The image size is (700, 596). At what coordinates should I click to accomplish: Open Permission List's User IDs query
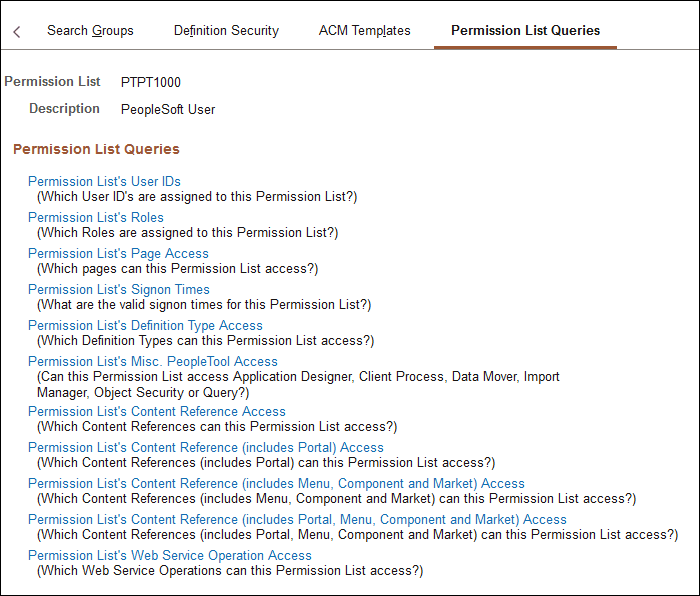pyautogui.click(x=104, y=181)
